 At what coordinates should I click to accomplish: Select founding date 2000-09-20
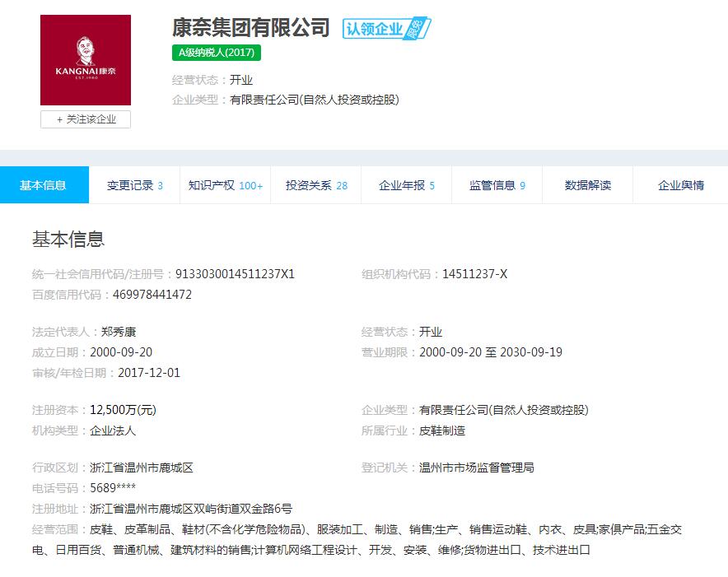pyautogui.click(x=121, y=352)
